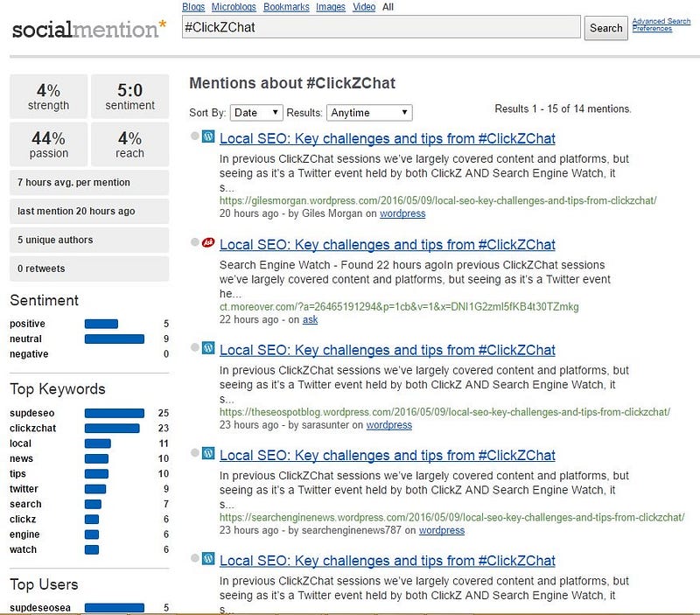Click 'Results 1 - 15 of 14 mentions' text
The width and height of the screenshot is (700, 615).
(x=563, y=108)
